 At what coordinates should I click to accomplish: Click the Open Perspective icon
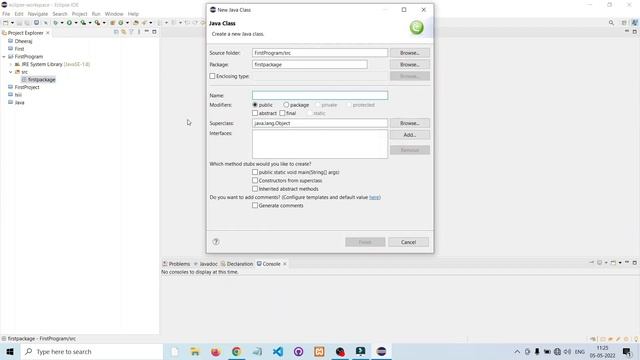coord(624,23)
